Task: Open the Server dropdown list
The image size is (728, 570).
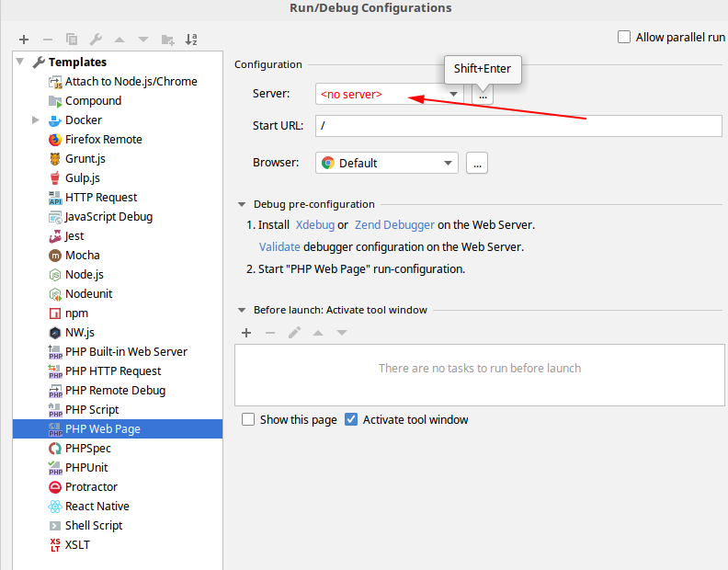Action: pos(454,94)
